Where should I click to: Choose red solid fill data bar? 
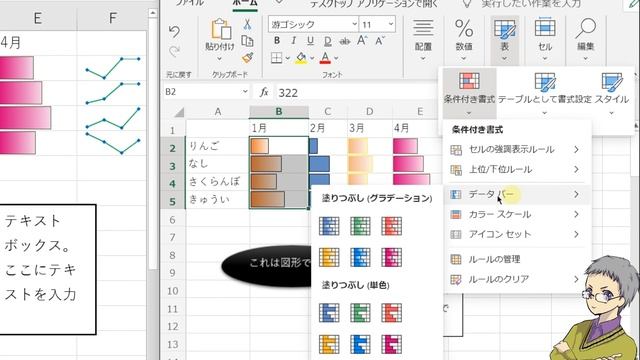tap(392, 313)
